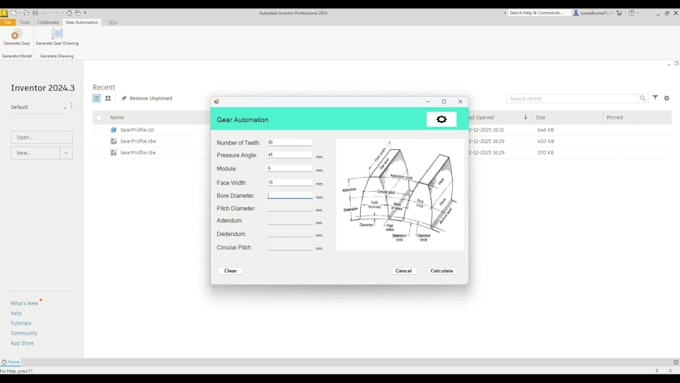Click the Search recent input box
This screenshot has width=680, height=383.
point(572,98)
